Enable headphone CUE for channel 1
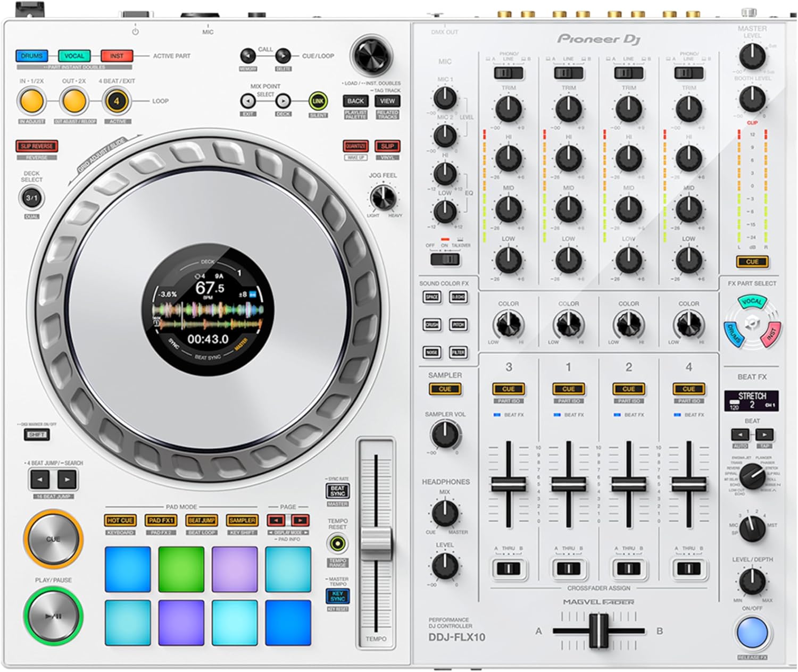The width and height of the screenshot is (798, 672). pos(569,389)
